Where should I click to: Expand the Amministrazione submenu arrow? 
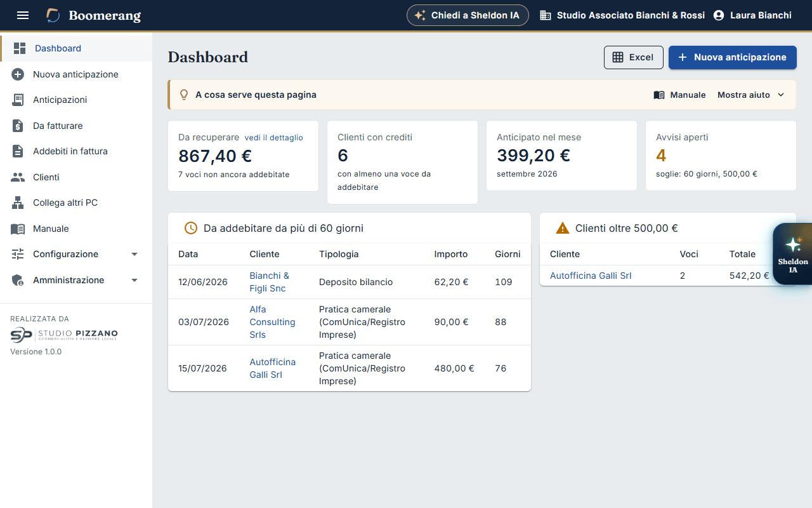tap(134, 280)
